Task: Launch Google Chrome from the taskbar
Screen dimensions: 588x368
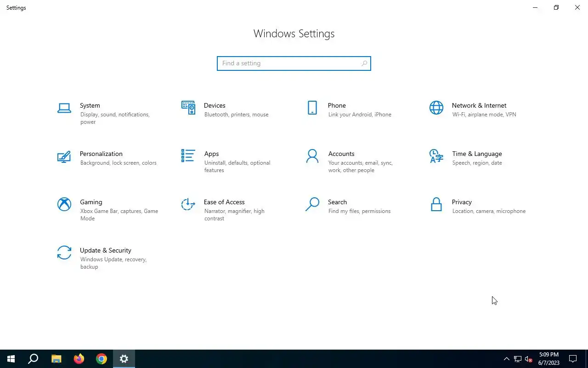Action: pos(102,359)
